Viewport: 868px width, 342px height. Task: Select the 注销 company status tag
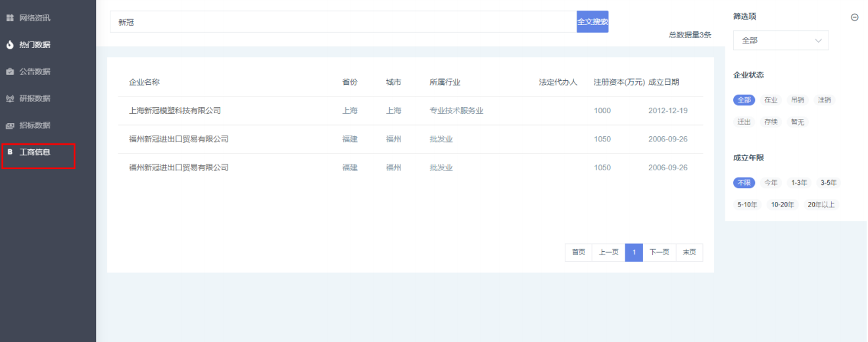click(x=824, y=100)
